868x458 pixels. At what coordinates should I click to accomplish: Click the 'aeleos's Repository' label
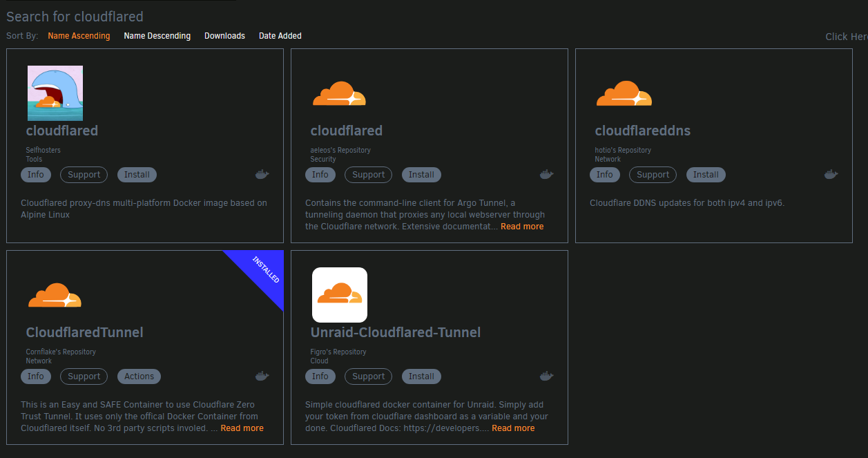coord(340,150)
